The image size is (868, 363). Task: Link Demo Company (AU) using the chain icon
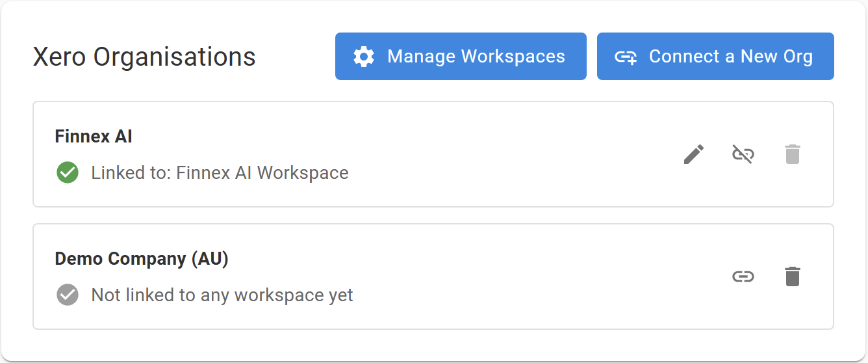[743, 276]
